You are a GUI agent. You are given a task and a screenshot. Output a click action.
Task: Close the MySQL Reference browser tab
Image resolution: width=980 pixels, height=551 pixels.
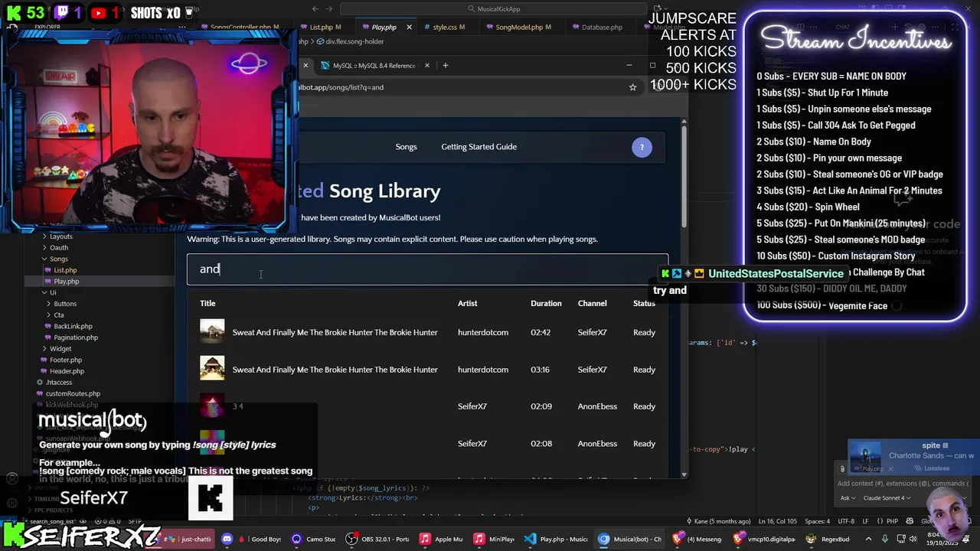pyautogui.click(x=426, y=65)
